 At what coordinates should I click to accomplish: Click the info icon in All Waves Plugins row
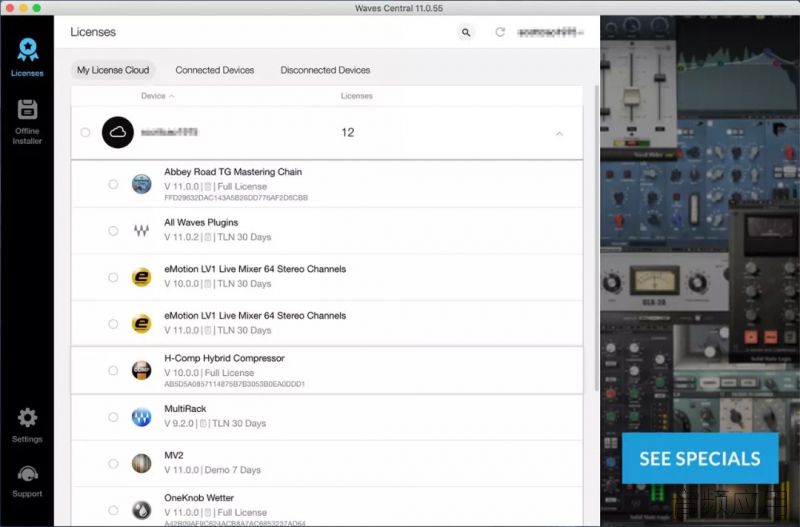point(208,237)
